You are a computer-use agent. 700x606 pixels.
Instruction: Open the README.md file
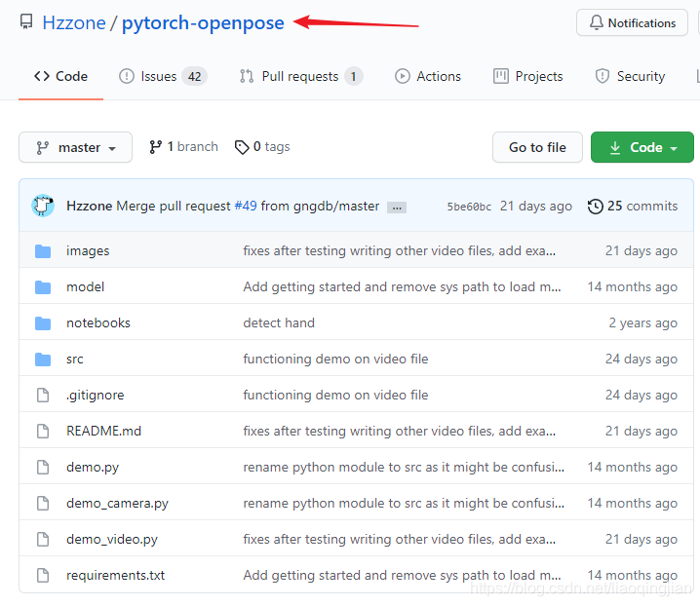coord(103,431)
